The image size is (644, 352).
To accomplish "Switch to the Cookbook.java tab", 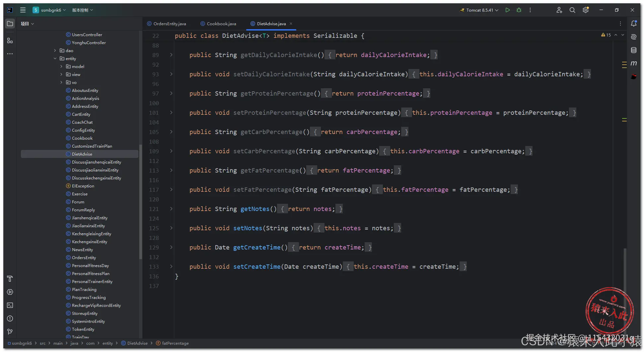I will (218, 24).
